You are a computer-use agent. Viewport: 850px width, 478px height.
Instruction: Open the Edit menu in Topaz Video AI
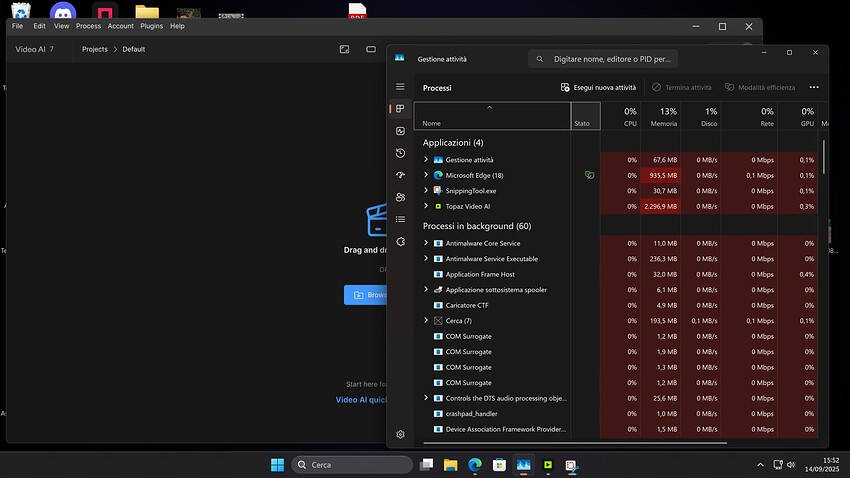point(40,26)
